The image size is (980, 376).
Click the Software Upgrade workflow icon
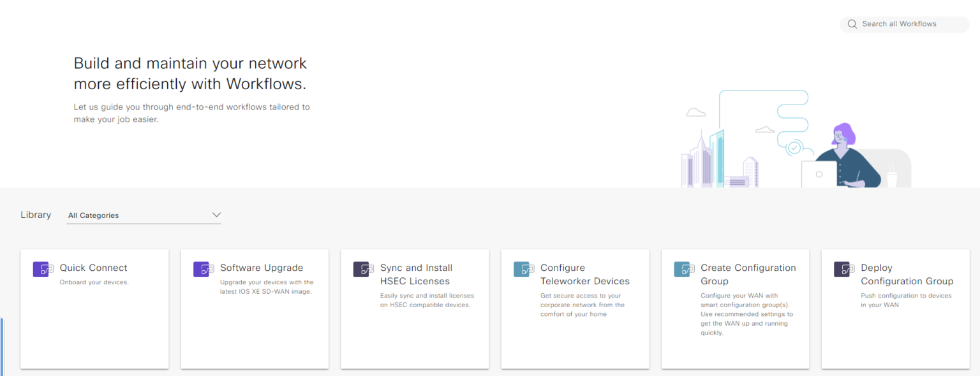pyautogui.click(x=202, y=269)
